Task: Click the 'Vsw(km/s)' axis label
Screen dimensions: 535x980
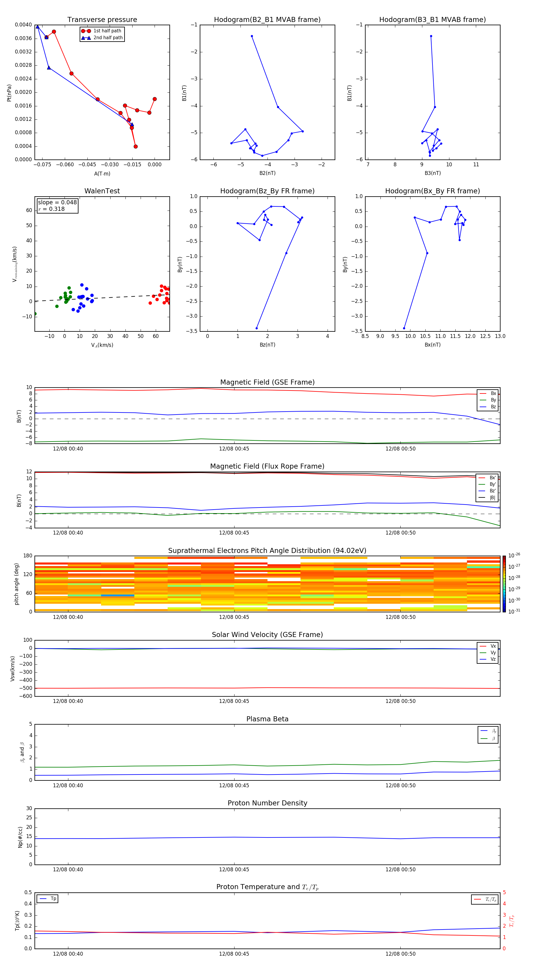Action: coord(12,668)
